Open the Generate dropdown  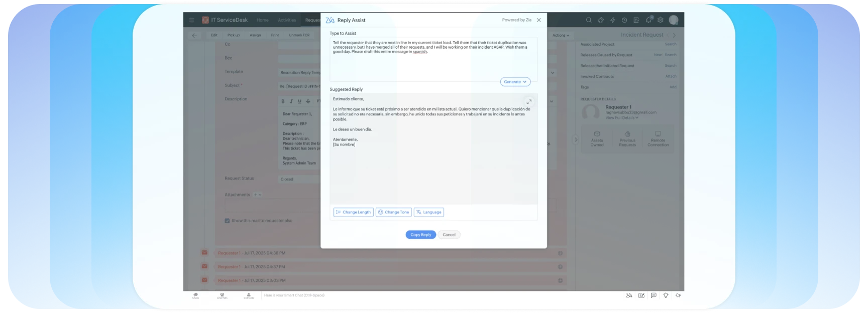click(515, 82)
